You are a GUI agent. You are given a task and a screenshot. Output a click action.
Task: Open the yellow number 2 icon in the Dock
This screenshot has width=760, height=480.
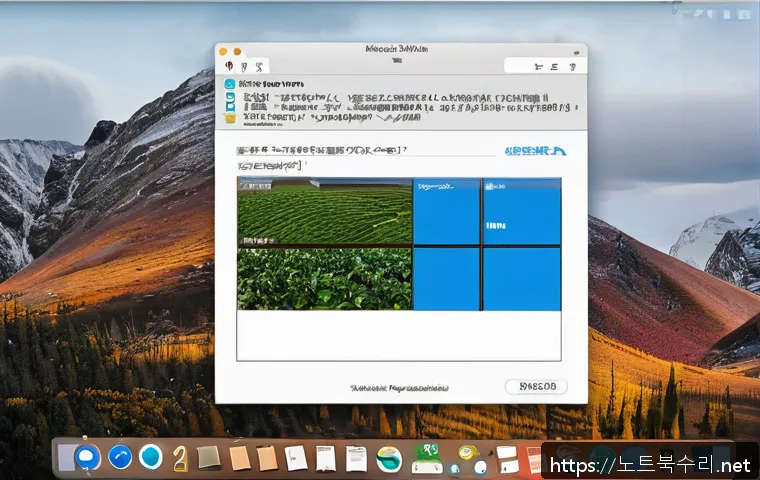point(180,458)
